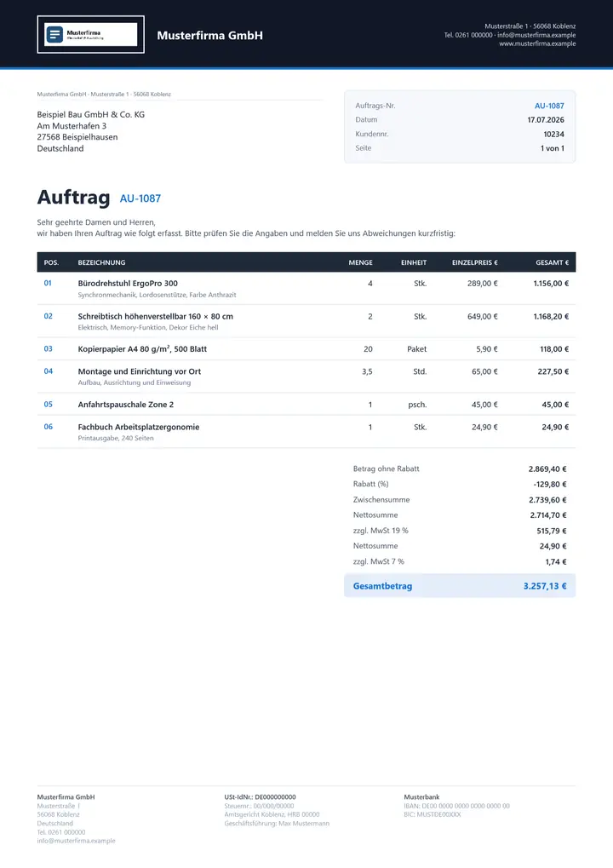Click 'www.musterfirma.example' in the header
This screenshot has height=868, width=613.
(537, 43)
